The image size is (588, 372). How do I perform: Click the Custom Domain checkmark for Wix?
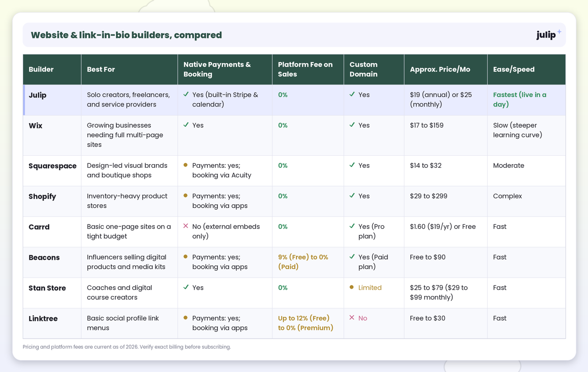[352, 125]
